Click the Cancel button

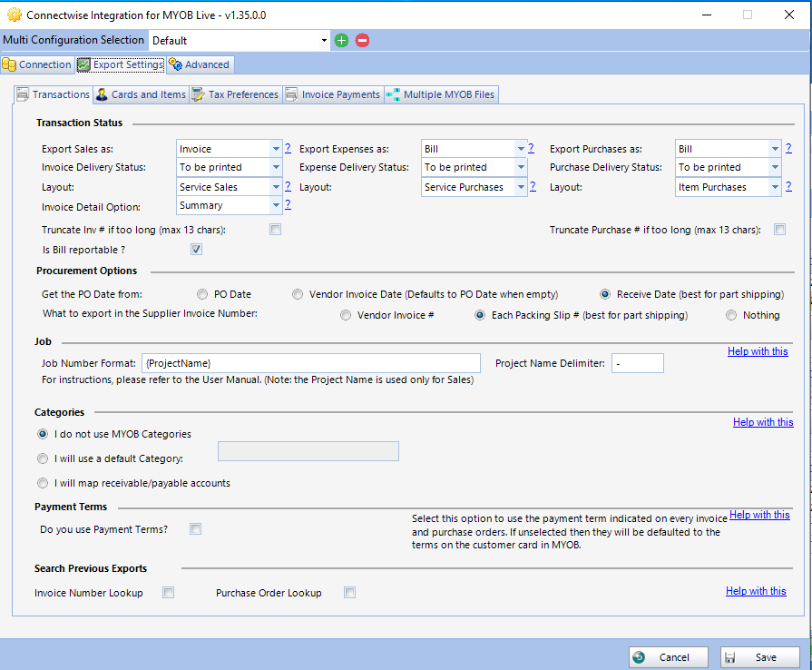[x=668, y=657]
